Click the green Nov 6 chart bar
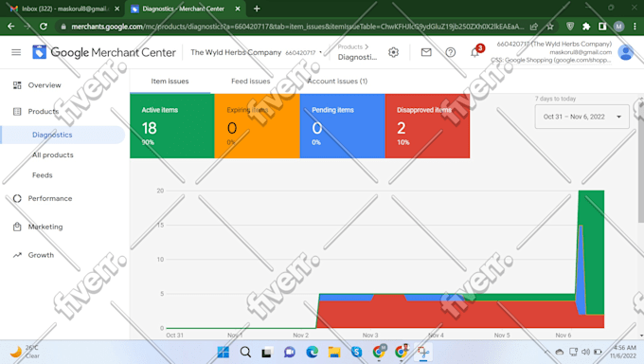 coord(595,251)
